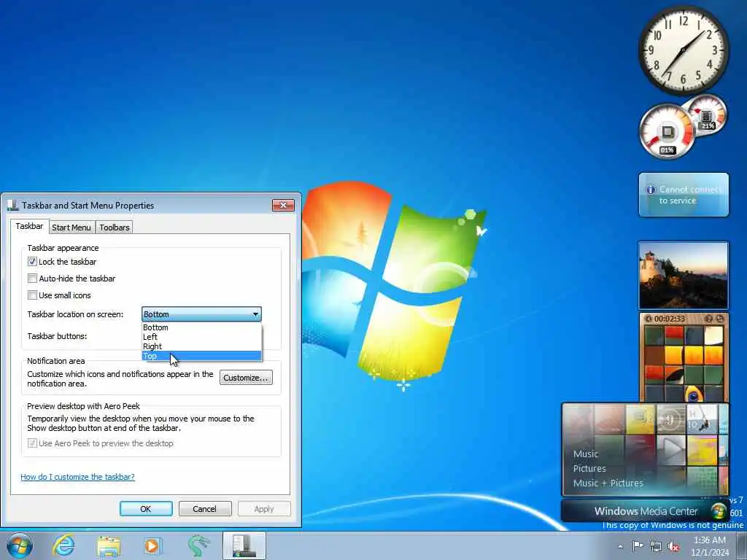
Task: Open Action Center flag icon in tray
Action: [x=638, y=546]
